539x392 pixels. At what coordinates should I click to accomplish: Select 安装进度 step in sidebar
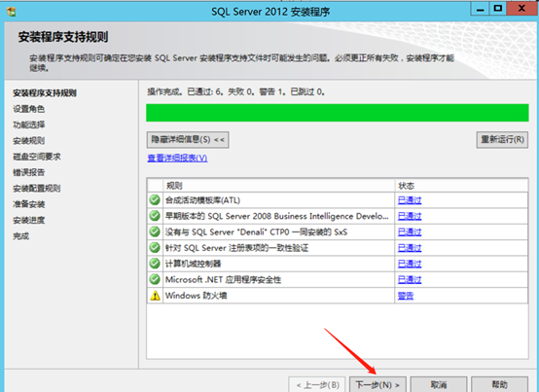(29, 220)
